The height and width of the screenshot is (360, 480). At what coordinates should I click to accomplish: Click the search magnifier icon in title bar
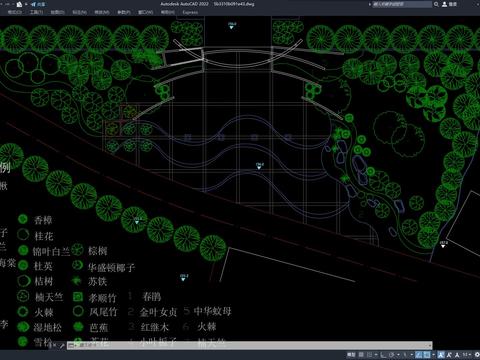click(436, 4)
